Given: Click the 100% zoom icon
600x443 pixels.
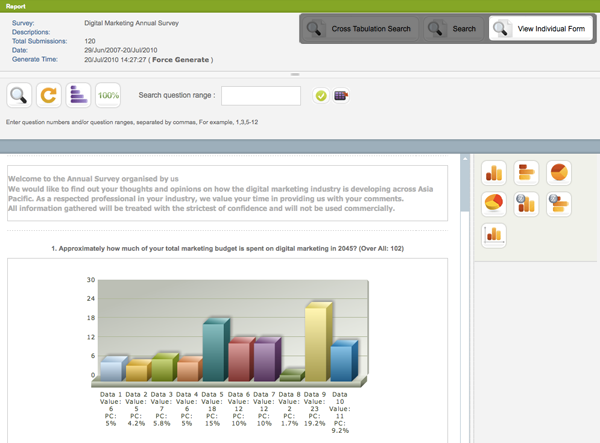Looking at the screenshot, I should tap(107, 96).
